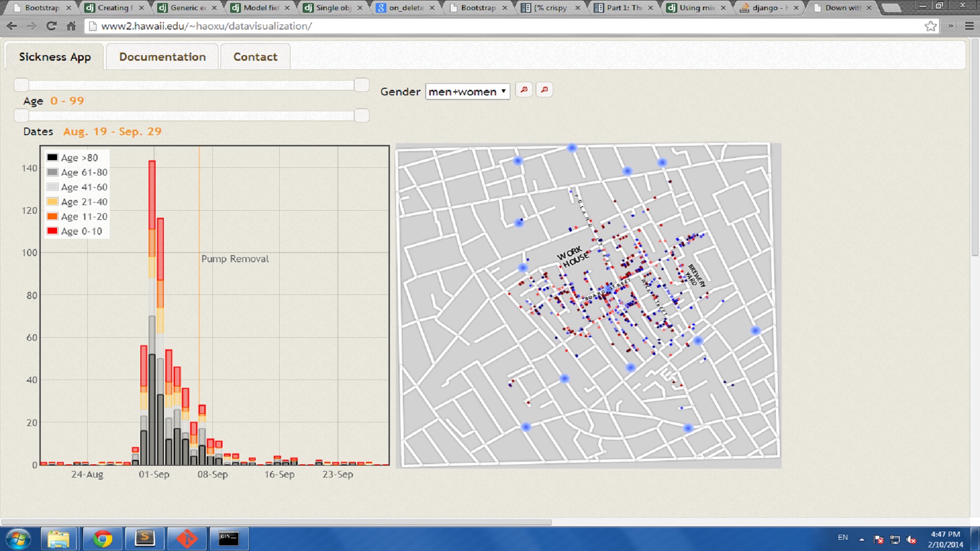Screen dimensions: 980x551
Task: Click the browser forward arrow
Action: coord(31,26)
